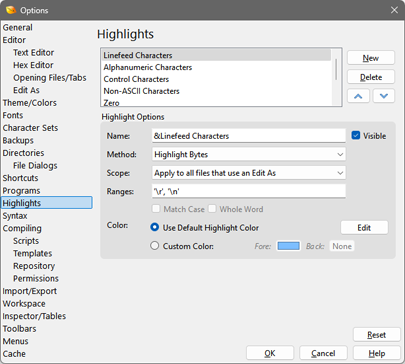The height and width of the screenshot is (364, 405).
Task: Open the Scope dropdown
Action: pos(249,173)
